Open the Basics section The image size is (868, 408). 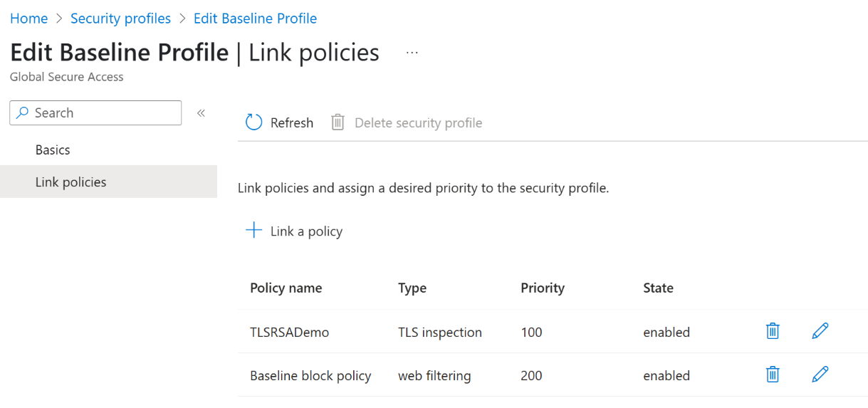(53, 150)
